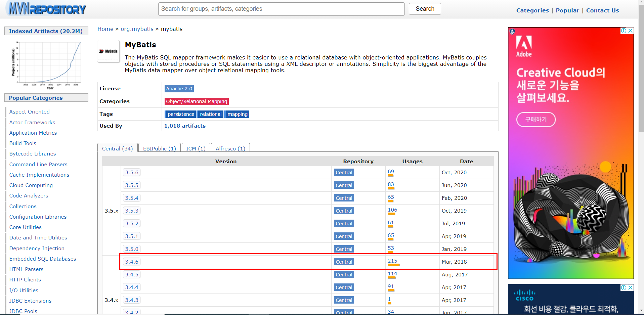Open the 1,018 artifacts link
The height and width of the screenshot is (315, 644).
[185, 126]
